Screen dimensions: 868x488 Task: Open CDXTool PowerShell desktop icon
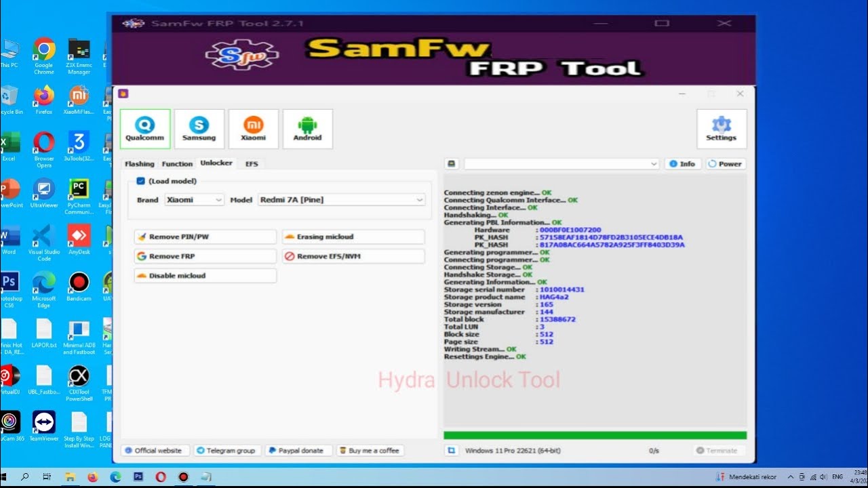pos(79,384)
